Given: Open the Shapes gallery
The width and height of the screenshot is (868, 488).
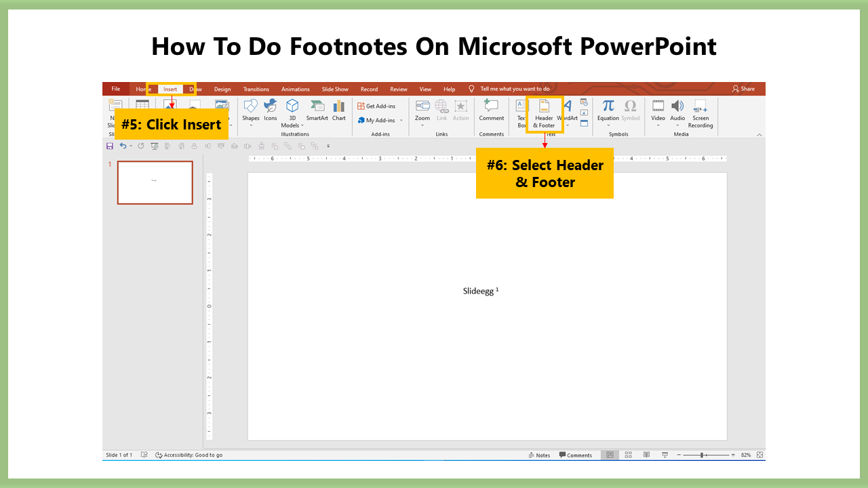Looking at the screenshot, I should point(251,113).
